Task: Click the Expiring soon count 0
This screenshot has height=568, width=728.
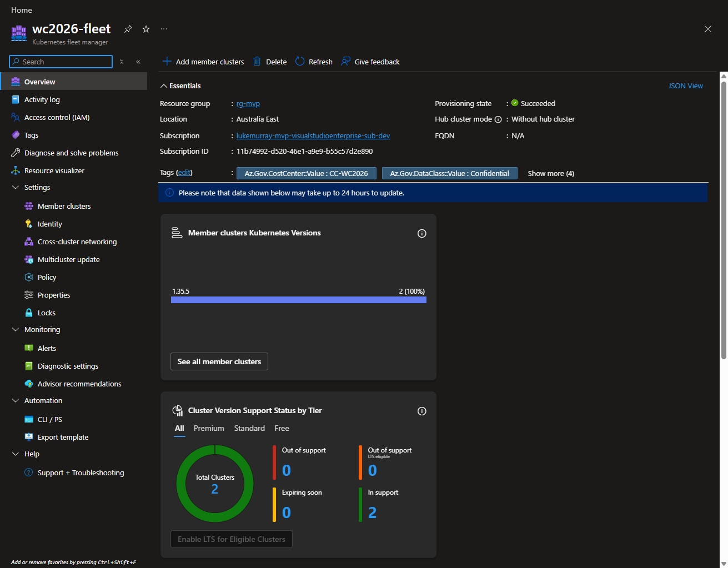Action: pyautogui.click(x=287, y=512)
